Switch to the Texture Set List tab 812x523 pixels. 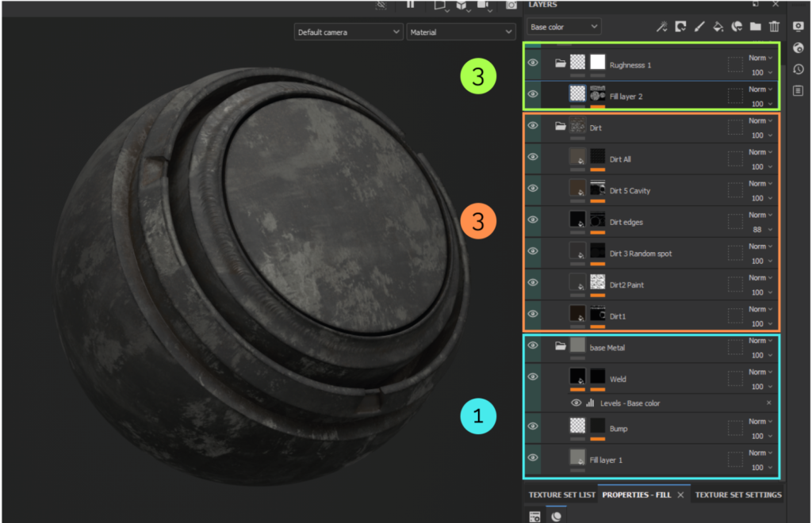coord(561,495)
